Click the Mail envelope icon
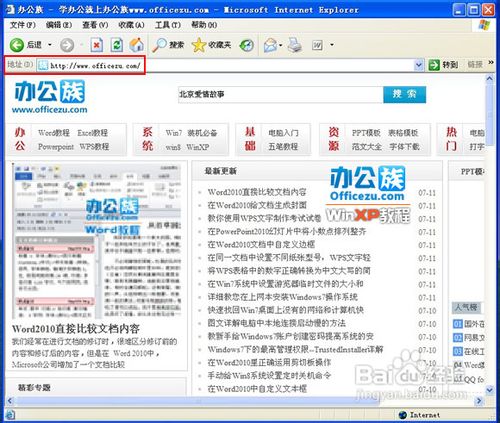The width and height of the screenshot is (500, 423). 270,45
